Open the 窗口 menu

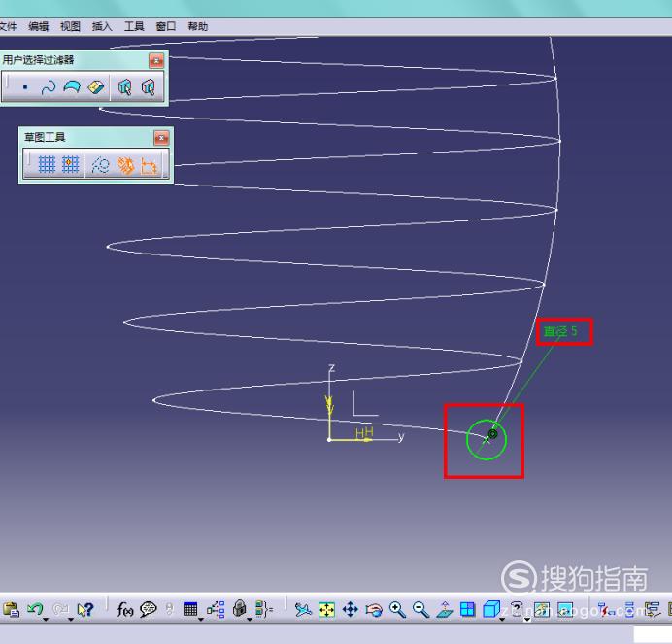[x=166, y=26]
